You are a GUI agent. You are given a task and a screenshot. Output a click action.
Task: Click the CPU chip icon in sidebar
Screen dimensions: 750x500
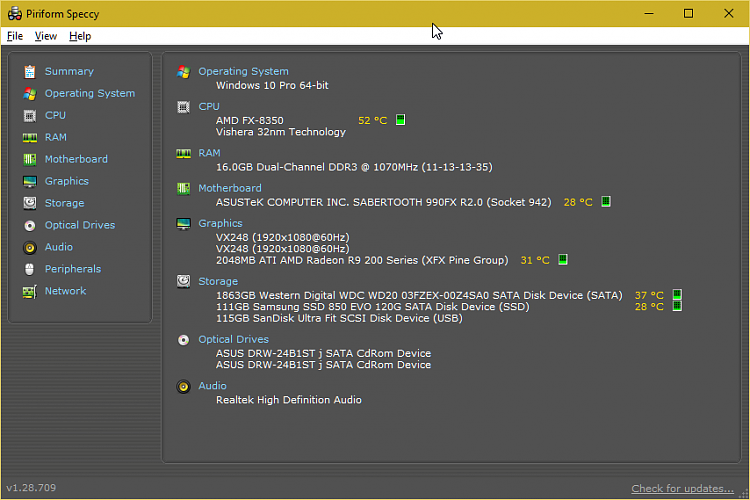[30, 116]
